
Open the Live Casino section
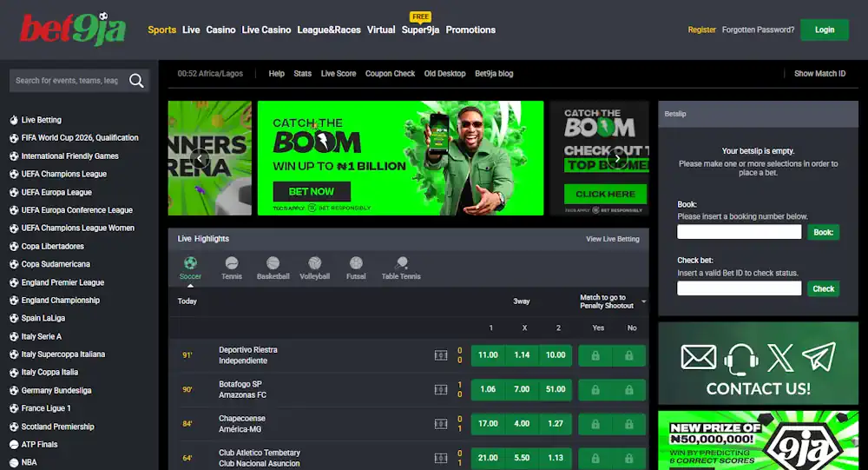coord(266,30)
